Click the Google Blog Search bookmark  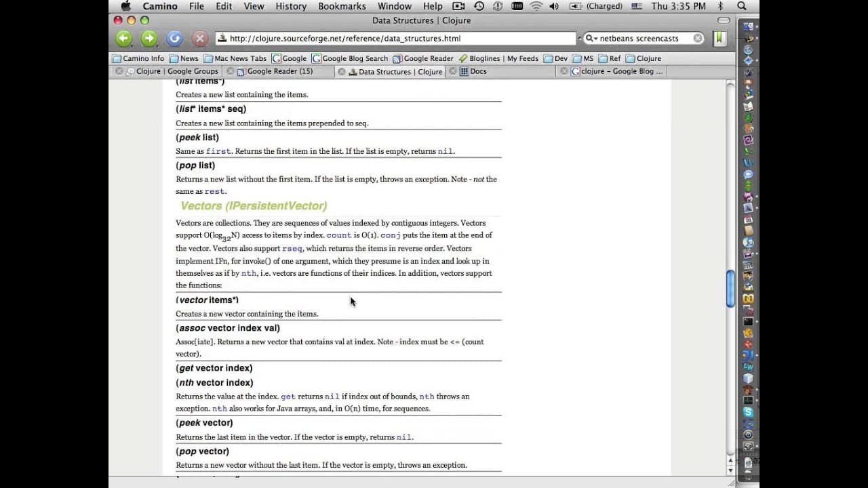coord(350,58)
